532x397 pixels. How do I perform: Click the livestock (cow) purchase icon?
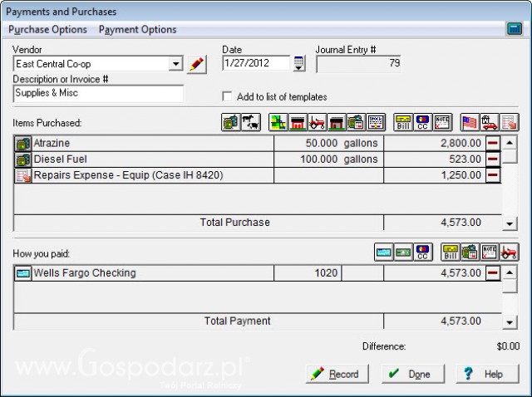249,123
